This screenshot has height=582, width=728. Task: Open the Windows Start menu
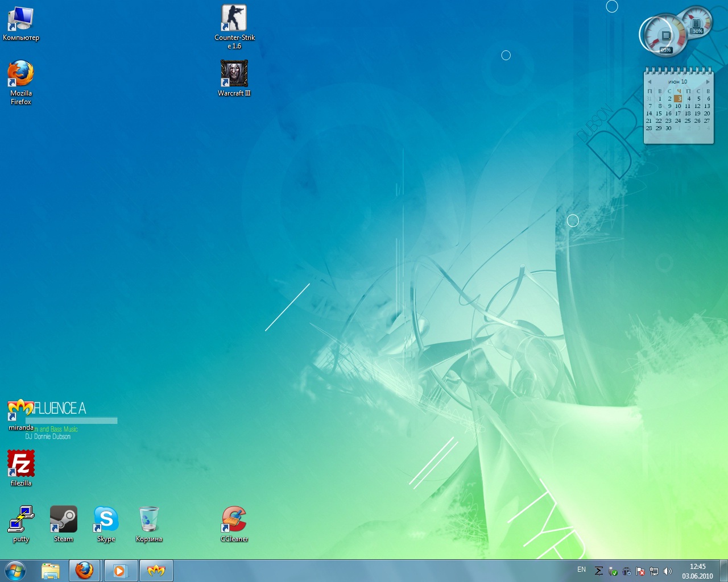pyautogui.click(x=15, y=570)
